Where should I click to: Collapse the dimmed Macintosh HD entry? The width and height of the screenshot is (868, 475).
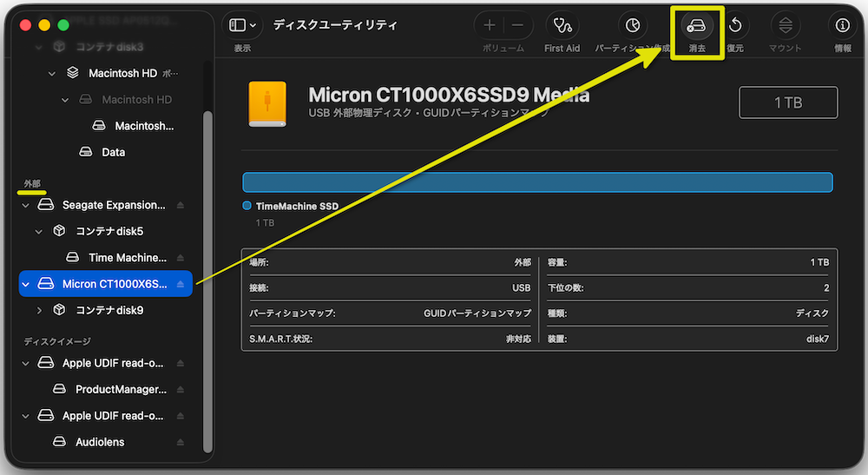point(65,100)
